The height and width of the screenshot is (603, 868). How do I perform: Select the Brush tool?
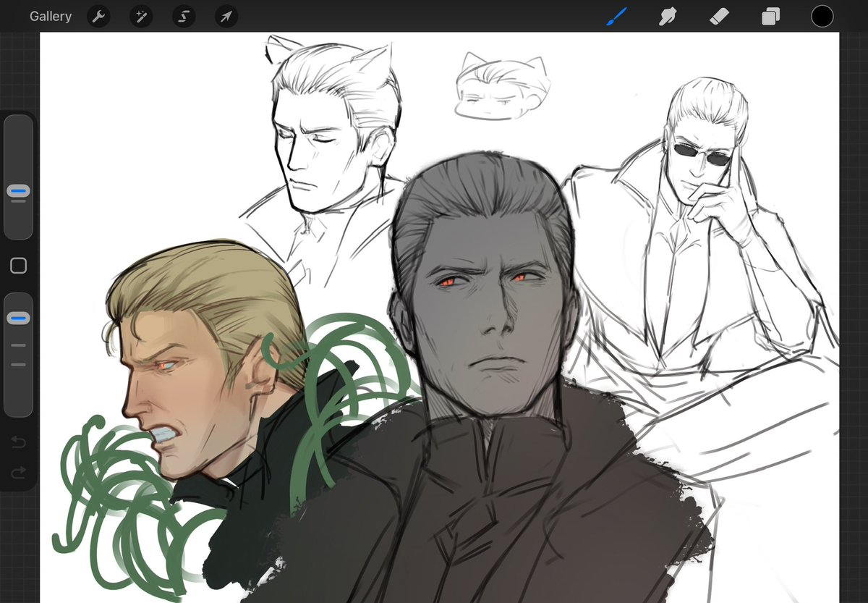[x=617, y=16]
